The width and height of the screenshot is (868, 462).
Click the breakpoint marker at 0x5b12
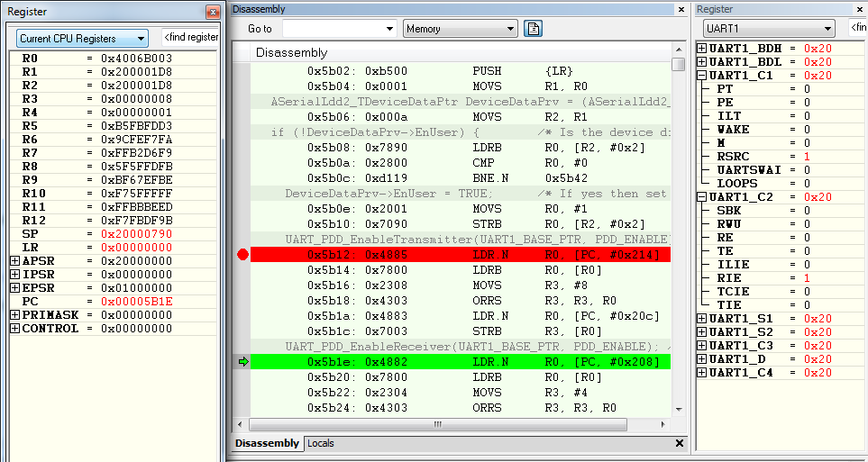pyautogui.click(x=242, y=255)
